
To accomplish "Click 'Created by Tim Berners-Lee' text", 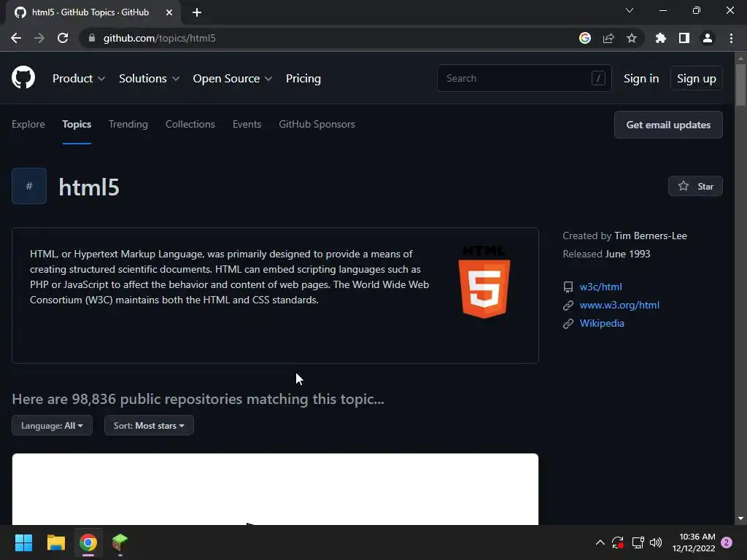I will [x=624, y=236].
